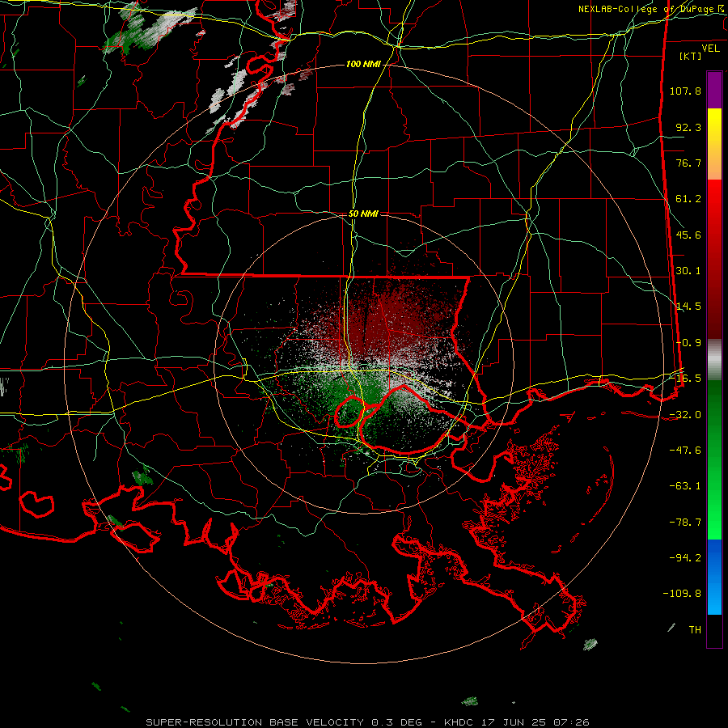Click the 45.6 value on velocity scale
This screenshot has height=728, width=728.
(688, 235)
